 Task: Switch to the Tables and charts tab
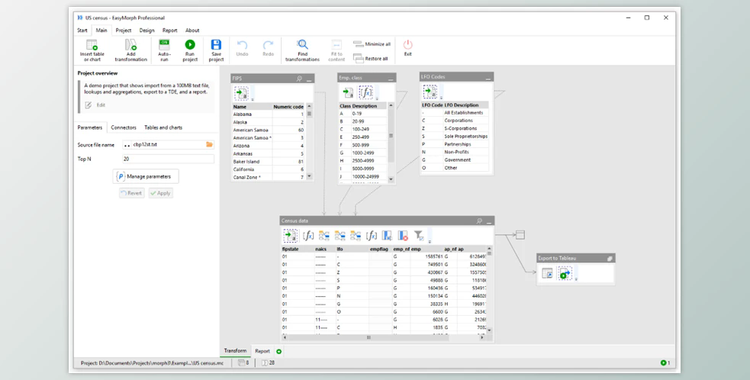pyautogui.click(x=163, y=127)
